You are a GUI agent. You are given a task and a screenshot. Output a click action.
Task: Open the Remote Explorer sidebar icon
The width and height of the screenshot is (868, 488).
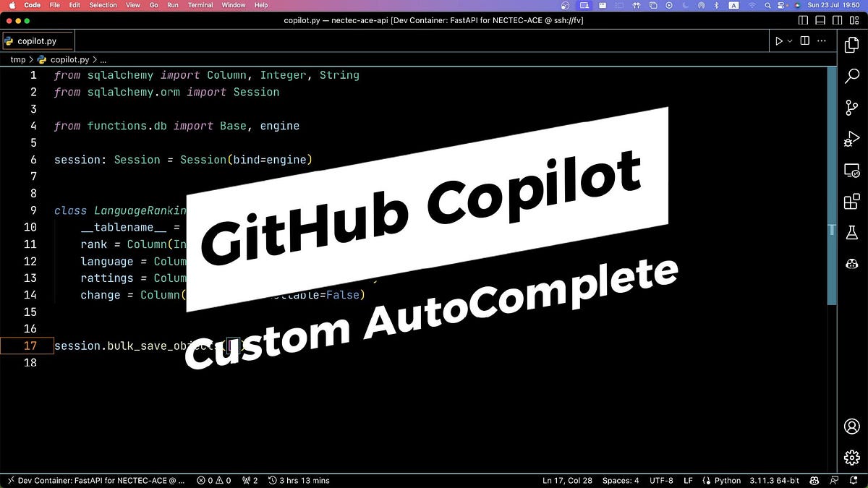click(851, 171)
